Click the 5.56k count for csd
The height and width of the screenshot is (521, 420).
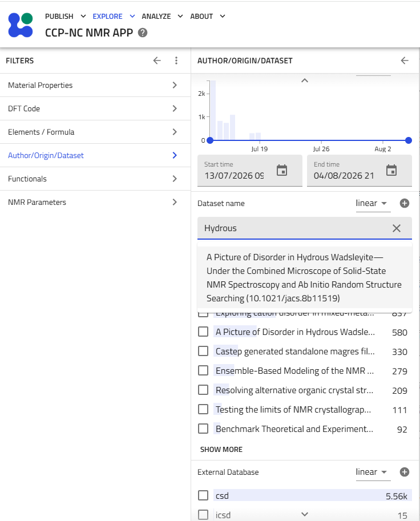[397, 496]
